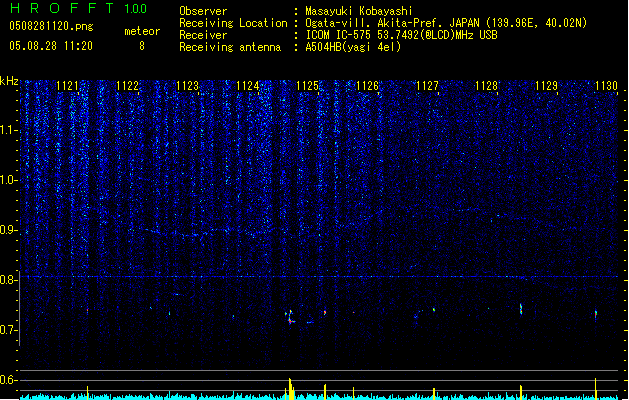Click the meteor count label
This screenshot has width=629, height=400.
(142, 31)
